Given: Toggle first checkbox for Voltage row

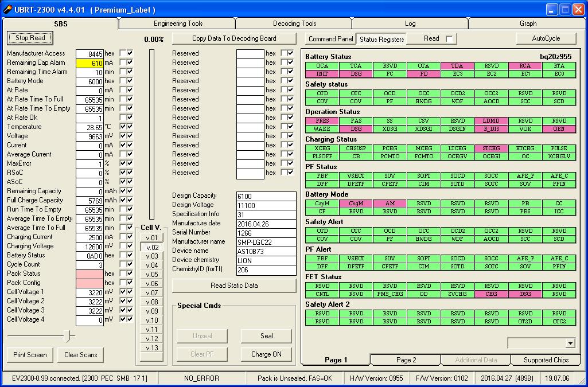Looking at the screenshot, I should [x=123, y=136].
